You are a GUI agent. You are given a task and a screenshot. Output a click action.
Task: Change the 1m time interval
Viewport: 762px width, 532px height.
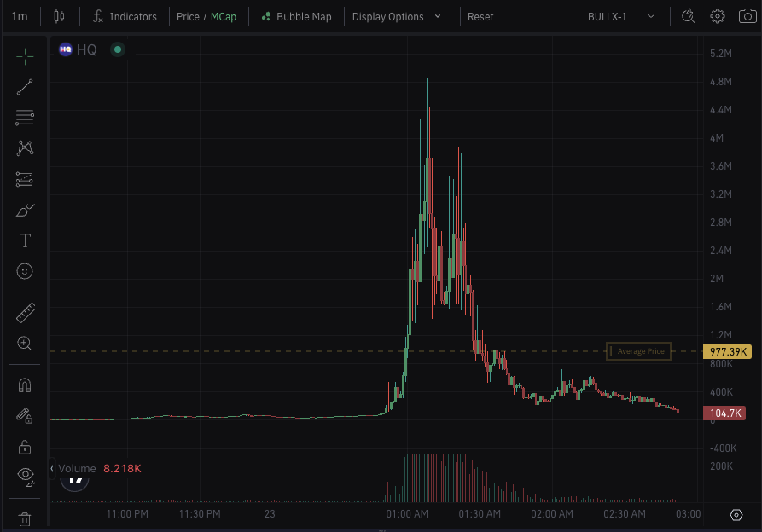coord(20,16)
